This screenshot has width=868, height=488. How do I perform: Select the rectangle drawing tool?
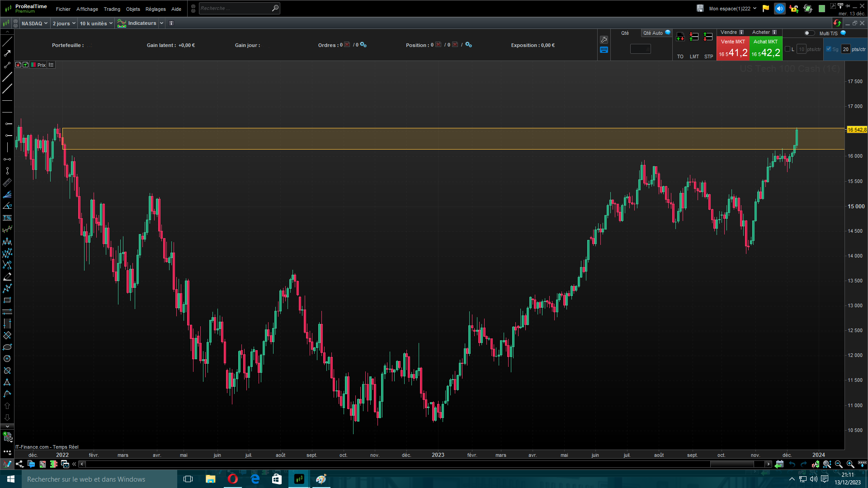7,300
